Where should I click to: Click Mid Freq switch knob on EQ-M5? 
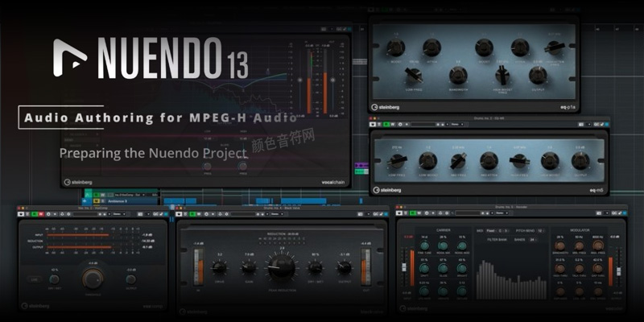tap(458, 161)
